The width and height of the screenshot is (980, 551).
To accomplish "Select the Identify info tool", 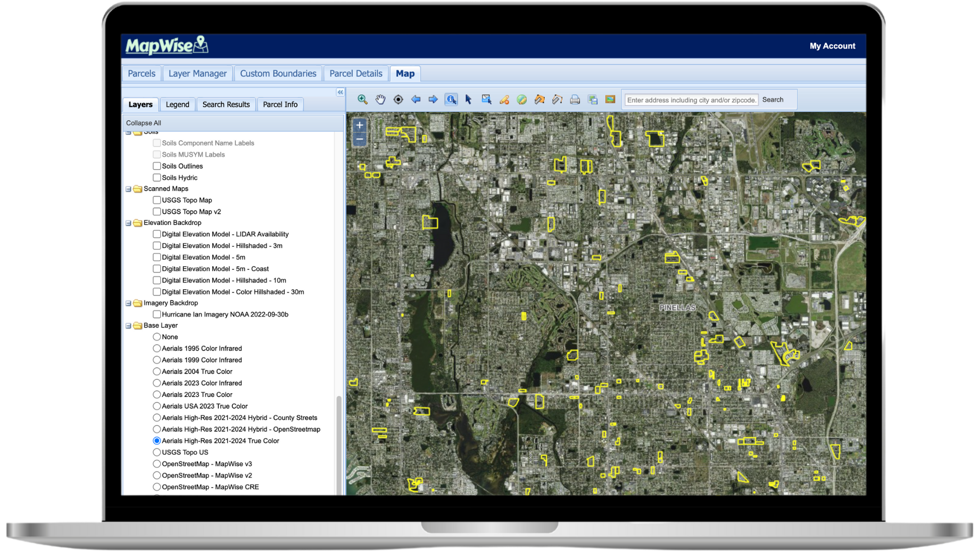I will pyautogui.click(x=451, y=99).
